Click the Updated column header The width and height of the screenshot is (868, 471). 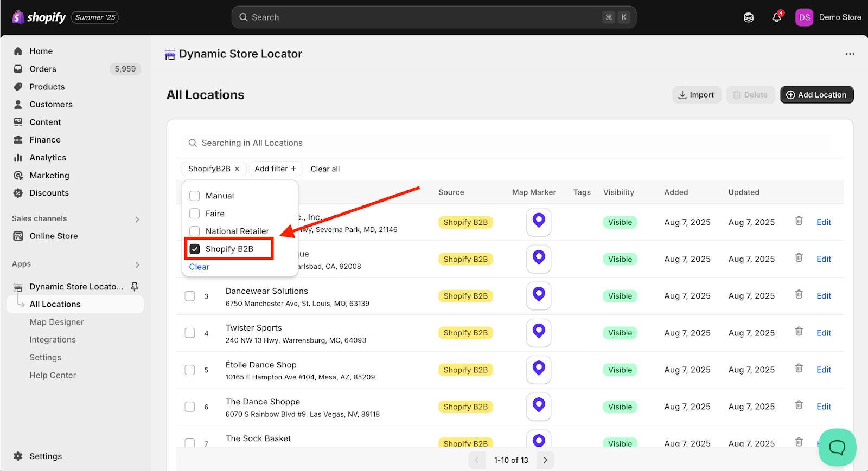(x=744, y=192)
